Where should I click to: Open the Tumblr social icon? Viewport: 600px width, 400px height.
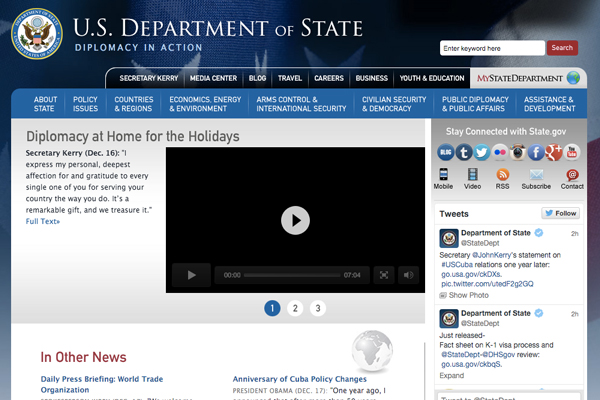[x=463, y=152]
